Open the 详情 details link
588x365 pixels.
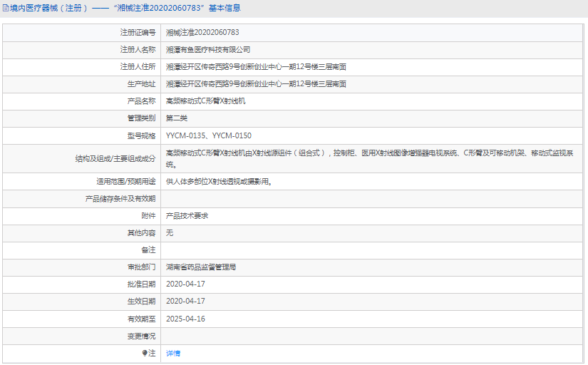click(173, 354)
